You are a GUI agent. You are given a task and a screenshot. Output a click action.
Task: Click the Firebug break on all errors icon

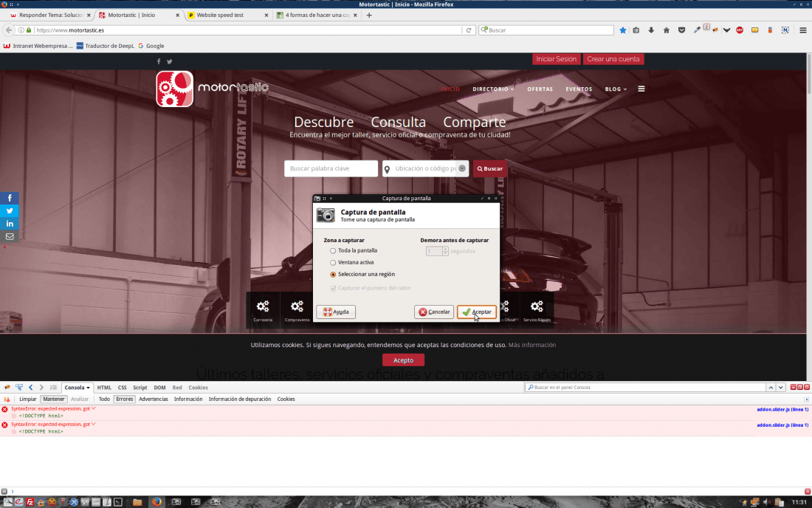point(7,399)
